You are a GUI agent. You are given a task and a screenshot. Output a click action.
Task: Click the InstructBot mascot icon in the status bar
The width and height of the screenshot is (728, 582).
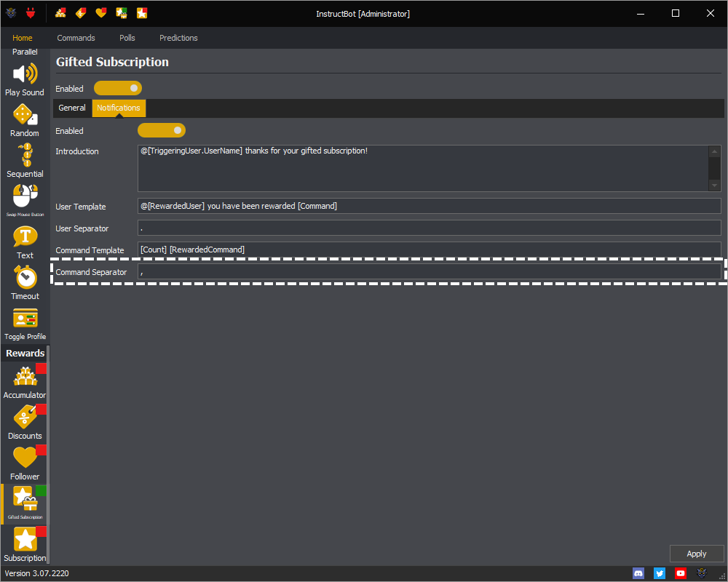pyautogui.click(x=702, y=573)
